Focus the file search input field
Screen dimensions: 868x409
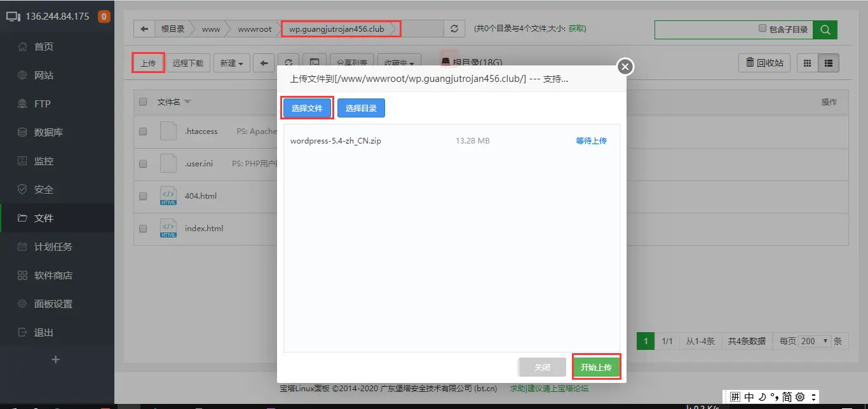tap(705, 29)
